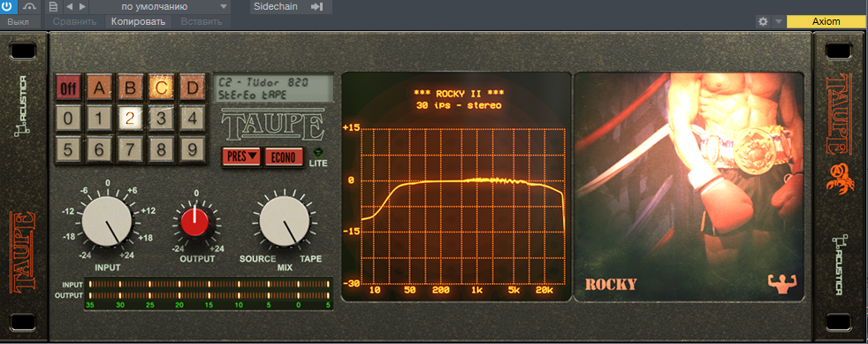Open the preset file document icon
868x344 pixels.
click(x=53, y=7)
